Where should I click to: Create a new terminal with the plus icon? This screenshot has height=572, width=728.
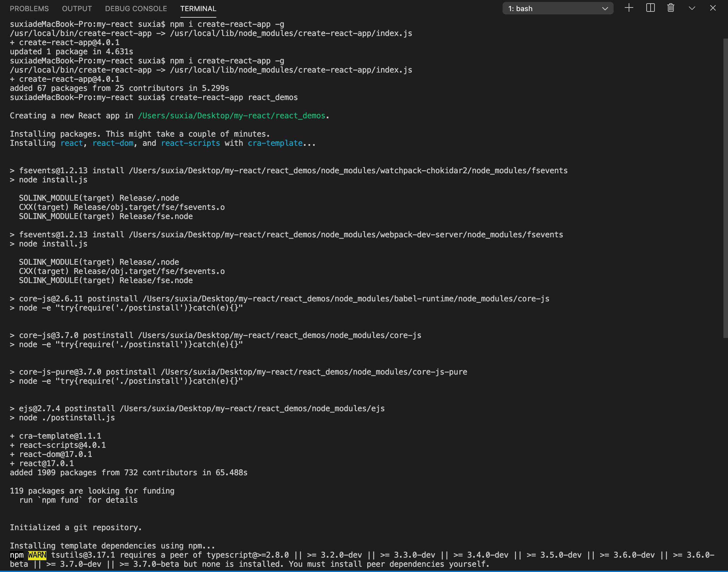coord(629,8)
